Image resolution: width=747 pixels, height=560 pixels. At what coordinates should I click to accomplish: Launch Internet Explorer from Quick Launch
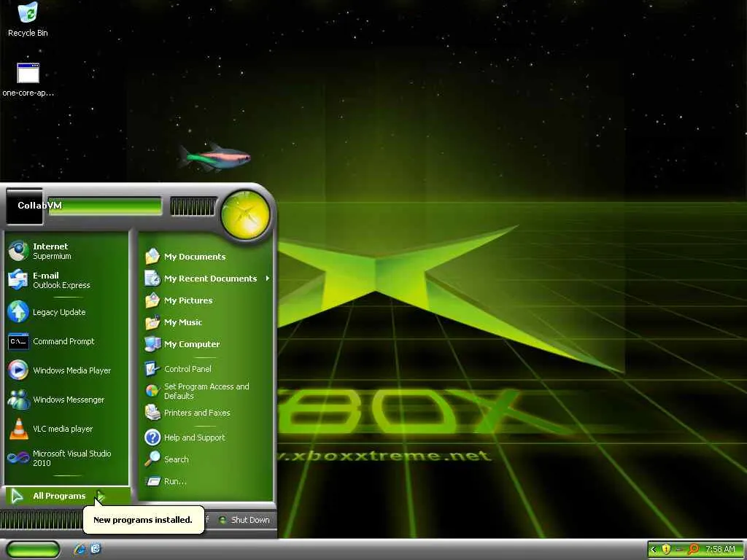pos(80,549)
